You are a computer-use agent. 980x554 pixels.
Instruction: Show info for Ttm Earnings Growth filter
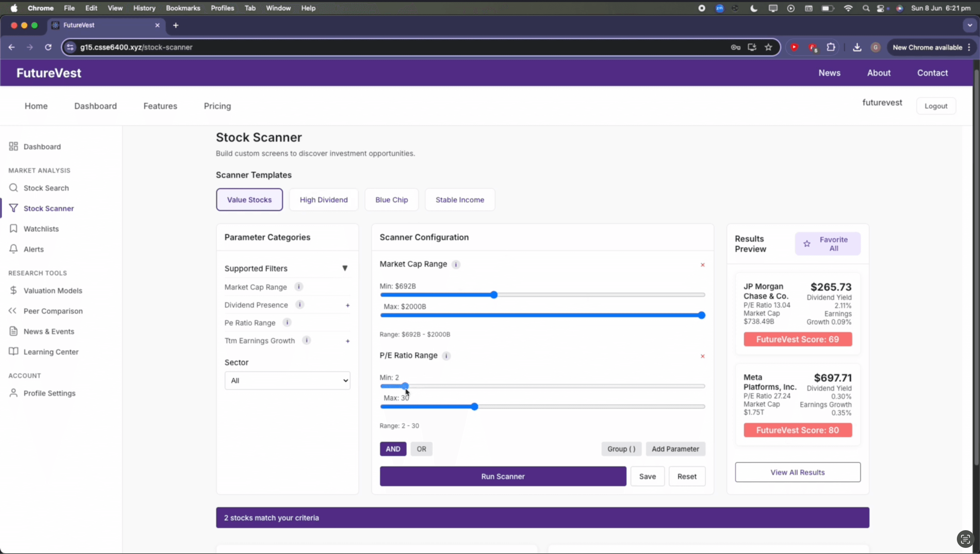coord(307,341)
